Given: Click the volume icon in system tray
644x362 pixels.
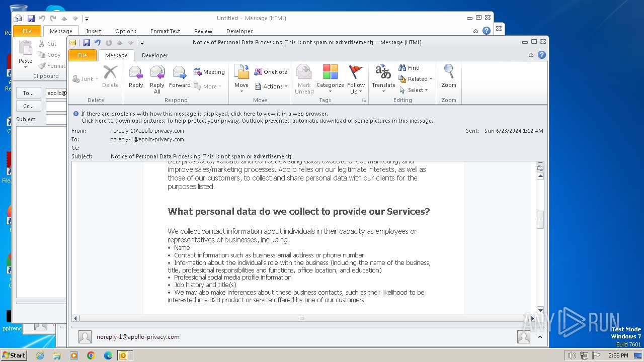Looking at the screenshot, I should point(572,355).
